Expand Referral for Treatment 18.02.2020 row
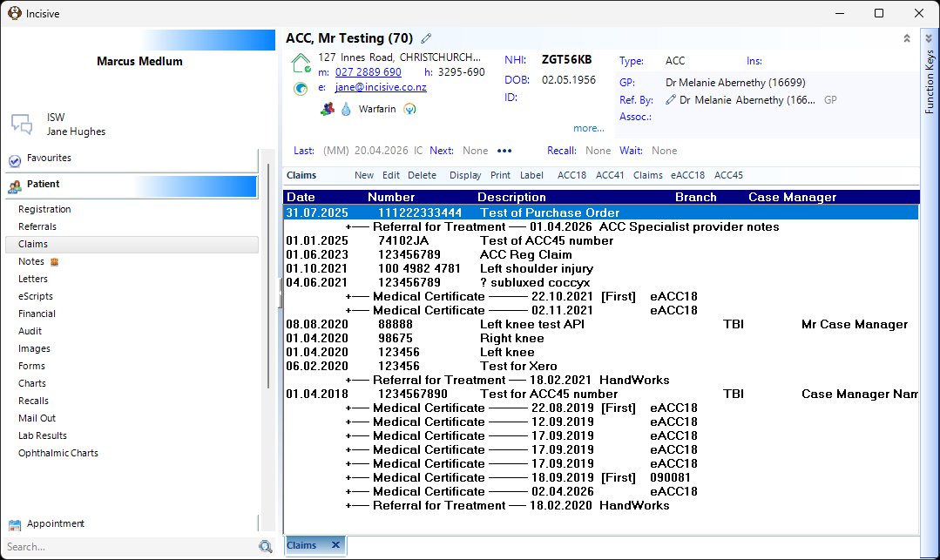The width and height of the screenshot is (940, 560). [x=348, y=505]
